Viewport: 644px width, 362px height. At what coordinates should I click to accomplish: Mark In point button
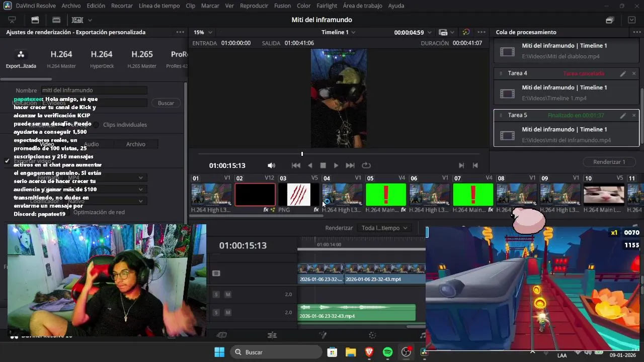461,165
